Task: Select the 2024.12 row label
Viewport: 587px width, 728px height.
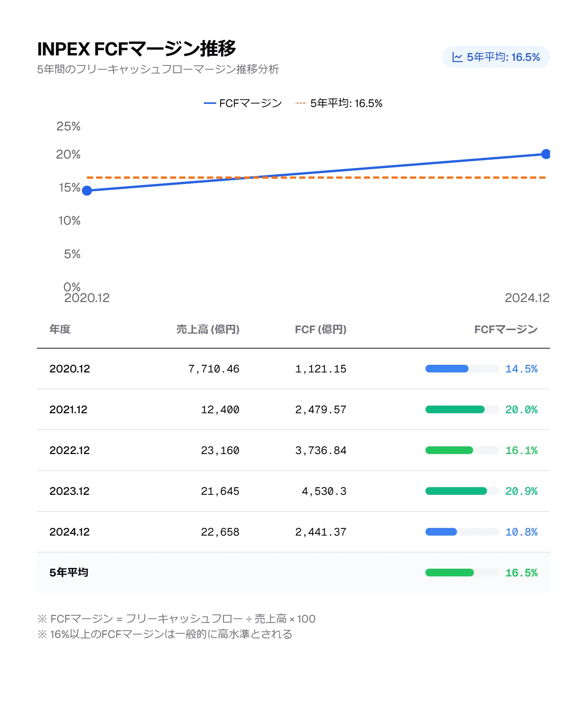Action: tap(70, 532)
